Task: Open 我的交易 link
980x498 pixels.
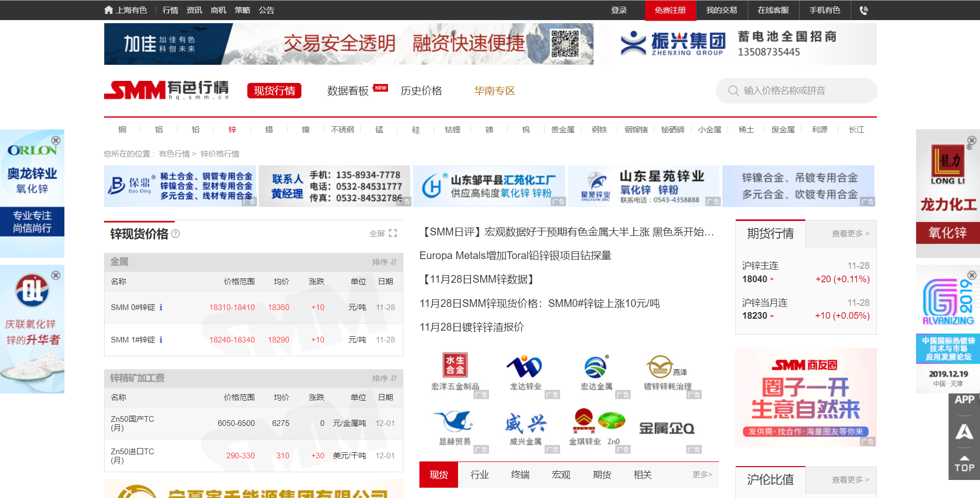Action: (721, 10)
